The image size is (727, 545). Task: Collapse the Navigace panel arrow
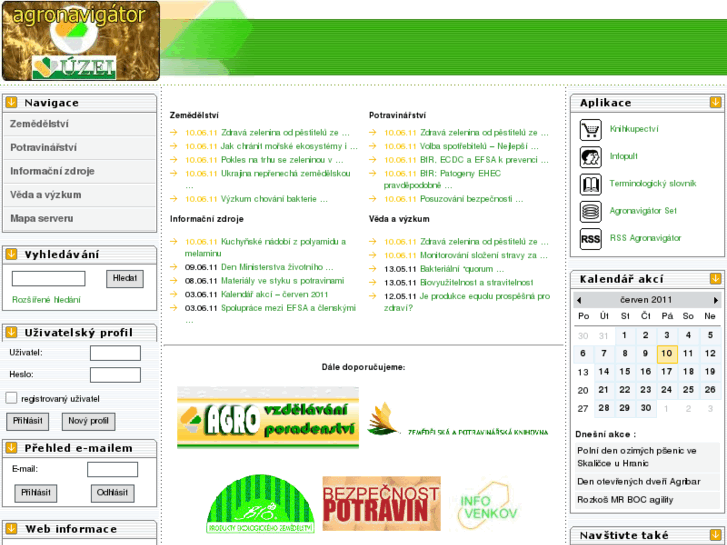click(11, 103)
